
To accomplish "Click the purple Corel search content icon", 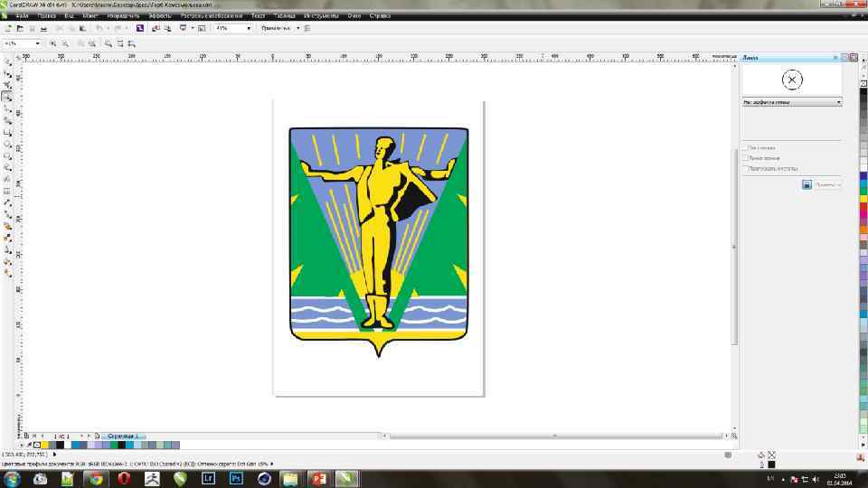I will 140,28.
